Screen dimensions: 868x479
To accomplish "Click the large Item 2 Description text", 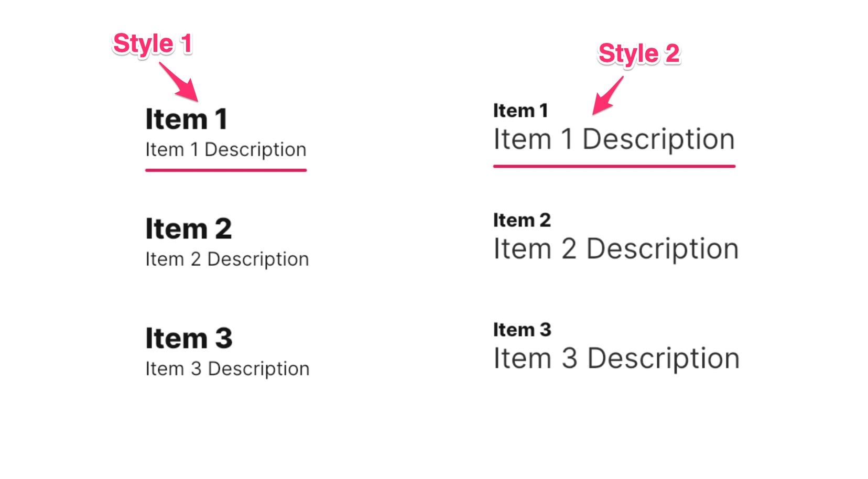I will (x=615, y=249).
